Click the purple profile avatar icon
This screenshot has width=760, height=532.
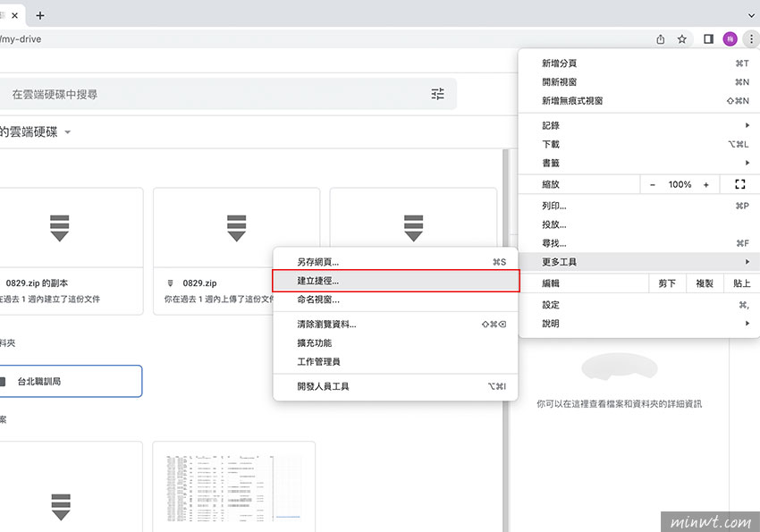tap(730, 38)
